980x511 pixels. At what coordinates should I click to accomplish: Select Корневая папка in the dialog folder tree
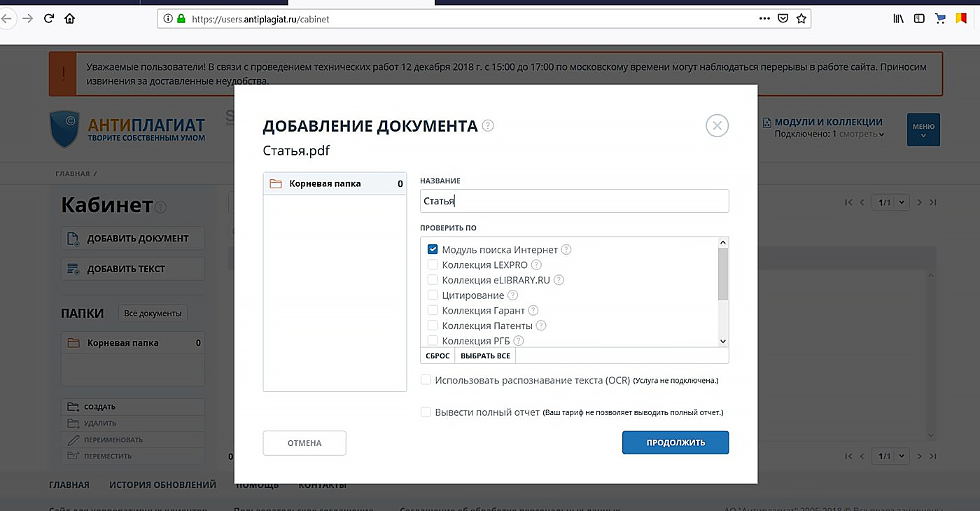pos(335,184)
